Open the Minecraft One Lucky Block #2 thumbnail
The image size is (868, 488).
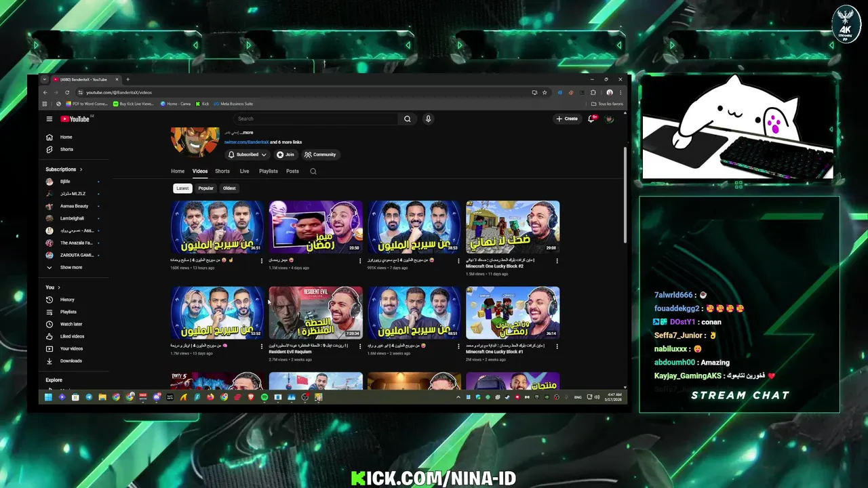513,226
